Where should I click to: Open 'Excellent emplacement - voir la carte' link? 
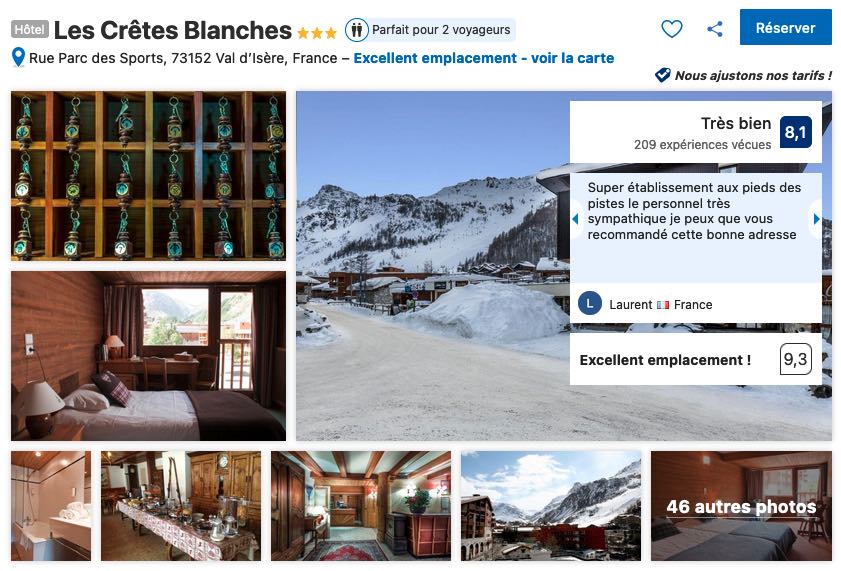point(484,58)
